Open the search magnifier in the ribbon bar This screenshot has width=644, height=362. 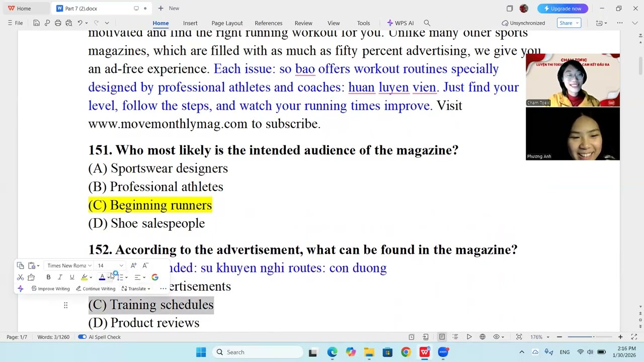pyautogui.click(x=427, y=23)
